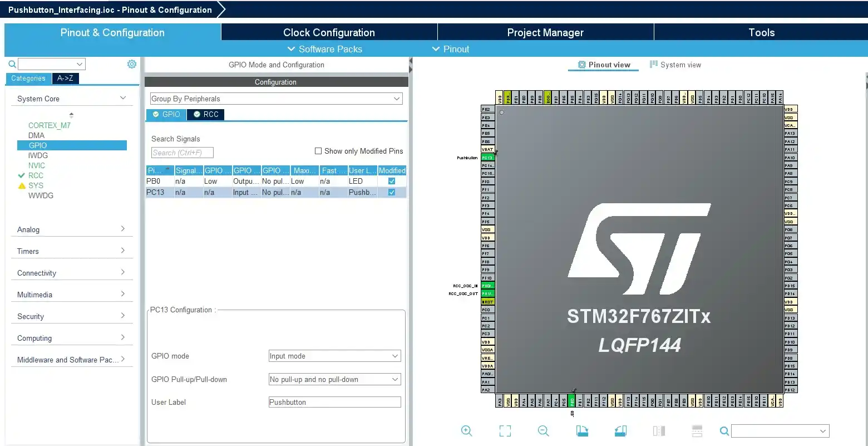Select the Pinout & Configuration tab
The width and height of the screenshot is (868, 446).
coord(112,32)
